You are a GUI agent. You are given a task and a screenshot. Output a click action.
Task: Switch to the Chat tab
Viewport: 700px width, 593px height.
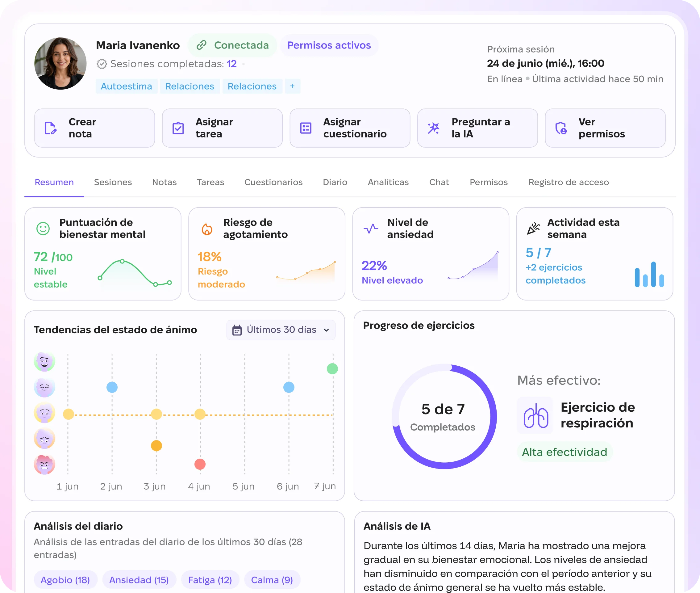(x=439, y=182)
